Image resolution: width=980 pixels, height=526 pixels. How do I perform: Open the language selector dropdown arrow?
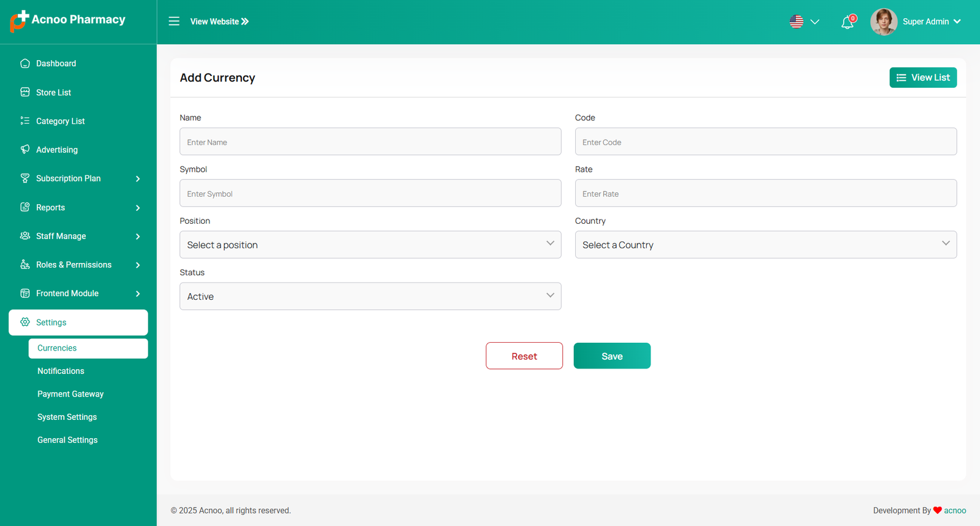[x=815, y=22]
